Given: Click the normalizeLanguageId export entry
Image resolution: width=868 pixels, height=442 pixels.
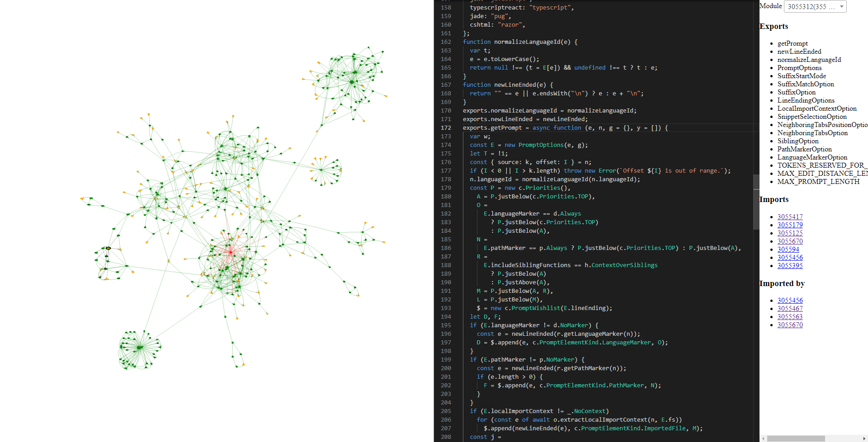Looking at the screenshot, I should pyautogui.click(x=809, y=60).
